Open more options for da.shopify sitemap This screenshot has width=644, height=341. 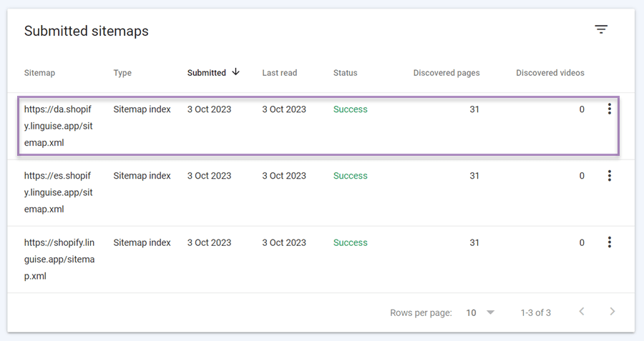click(610, 109)
